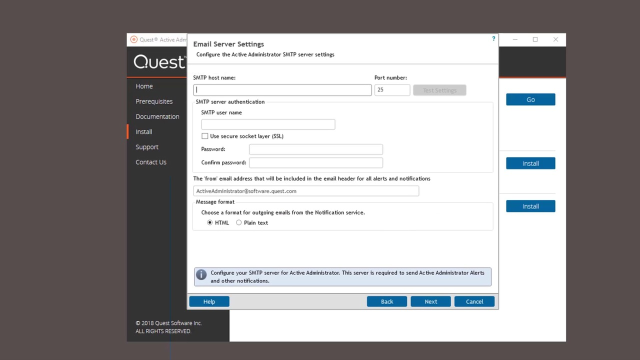Viewport: 640px width, 360px height.
Task: Click the Quest app icon in title bar
Action: pyautogui.click(x=134, y=40)
